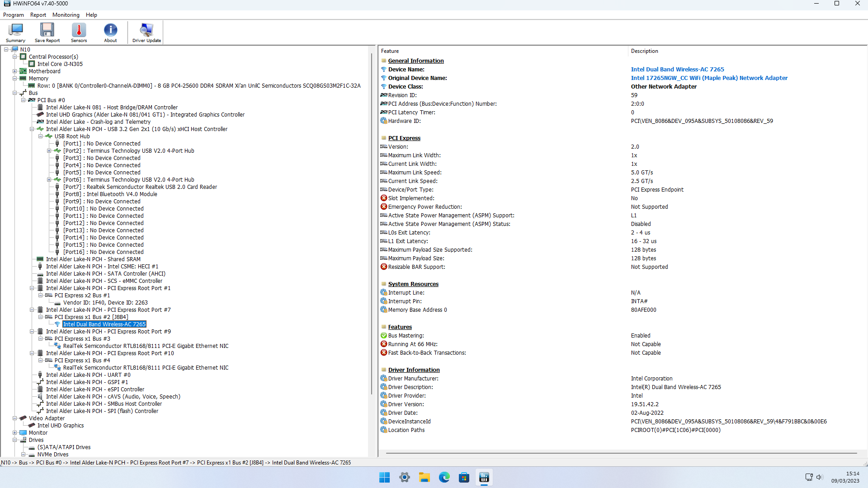This screenshot has height=488, width=868.
Task: Click the Driver Information section heading
Action: pyautogui.click(x=414, y=370)
